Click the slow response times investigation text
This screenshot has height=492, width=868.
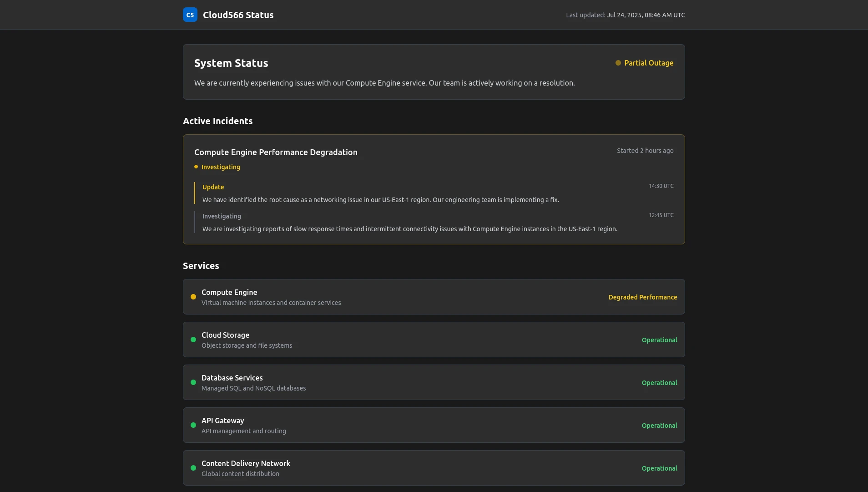pos(409,229)
